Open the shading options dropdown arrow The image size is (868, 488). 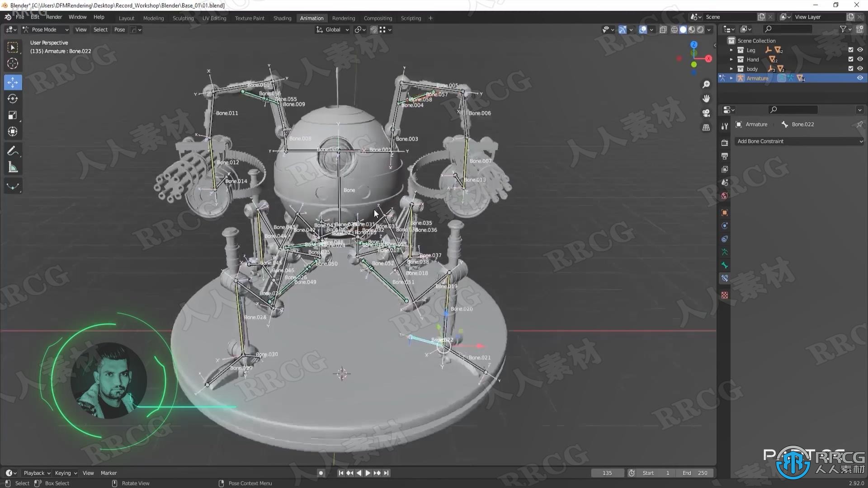709,29
